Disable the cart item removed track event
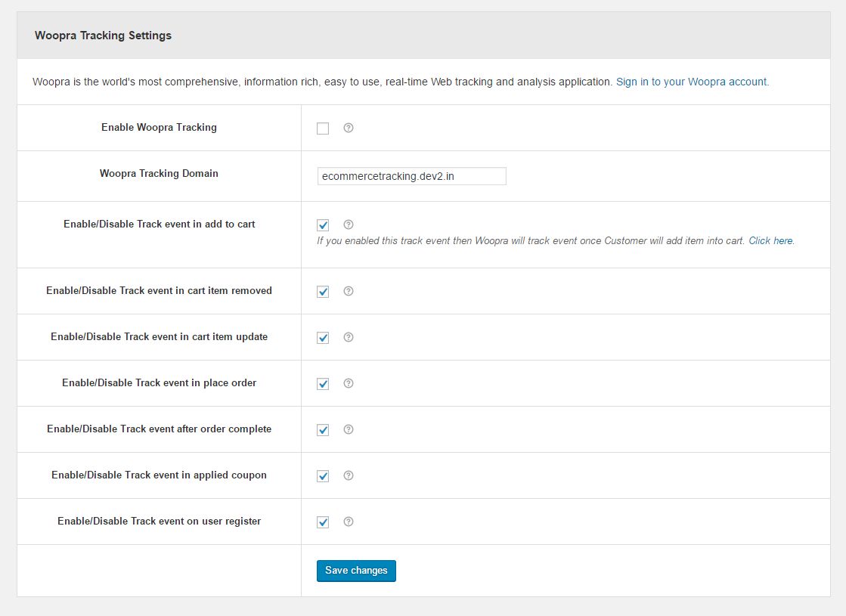Image resolution: width=846 pixels, height=616 pixels. click(323, 292)
